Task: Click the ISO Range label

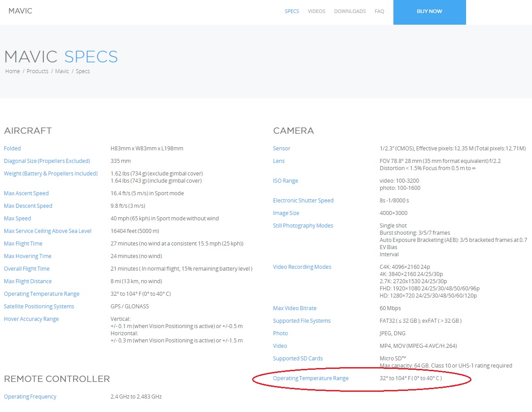Action: pos(285,180)
